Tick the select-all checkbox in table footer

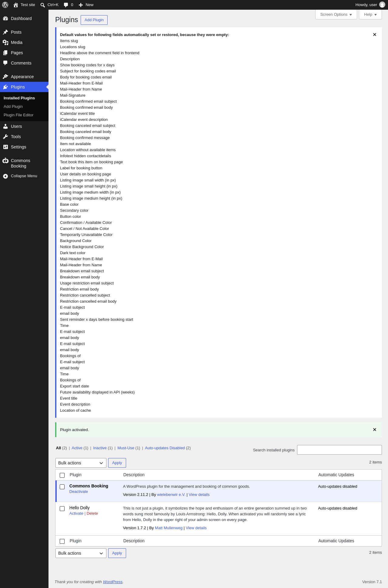62,541
